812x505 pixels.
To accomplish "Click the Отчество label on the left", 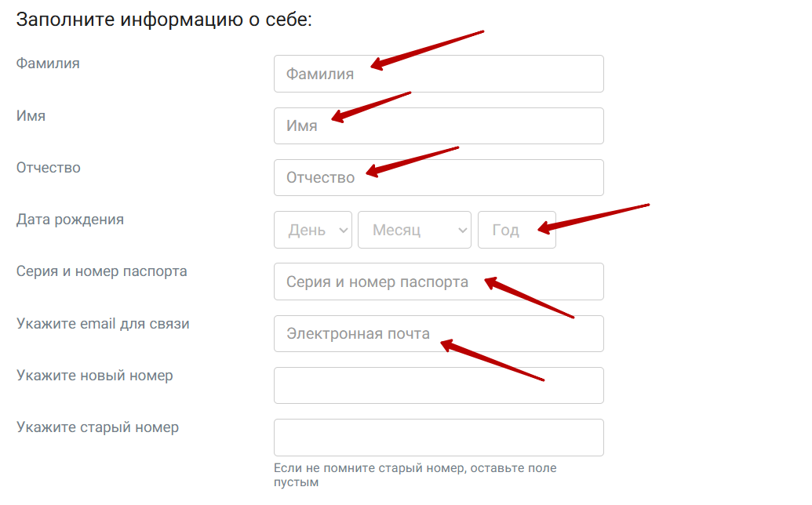I will tap(48, 168).
